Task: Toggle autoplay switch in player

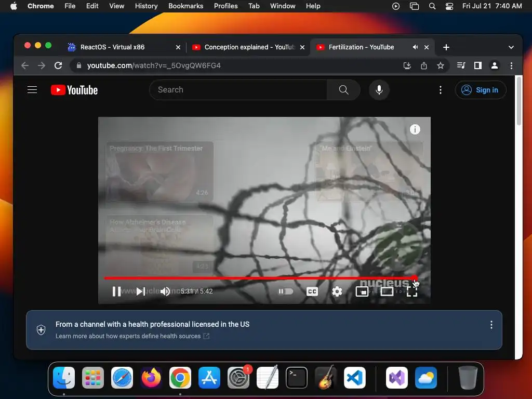Action: (x=286, y=291)
